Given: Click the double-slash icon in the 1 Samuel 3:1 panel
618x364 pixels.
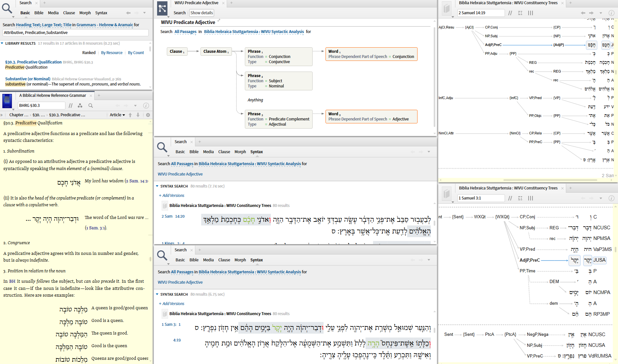Looking at the screenshot, I should (510, 198).
